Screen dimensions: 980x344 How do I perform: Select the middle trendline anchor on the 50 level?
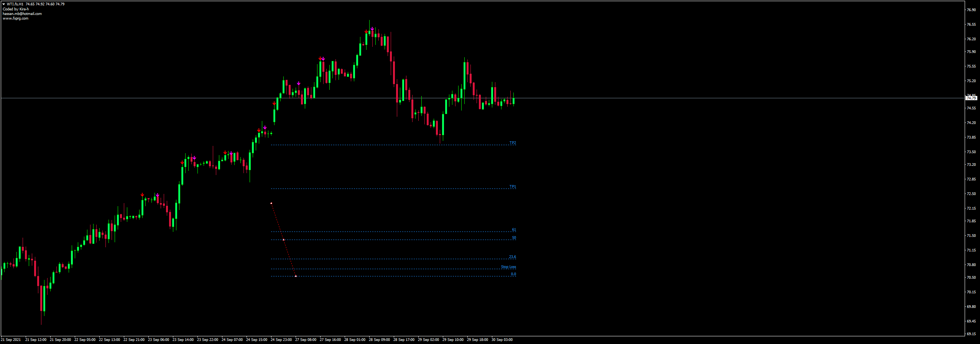283,240
